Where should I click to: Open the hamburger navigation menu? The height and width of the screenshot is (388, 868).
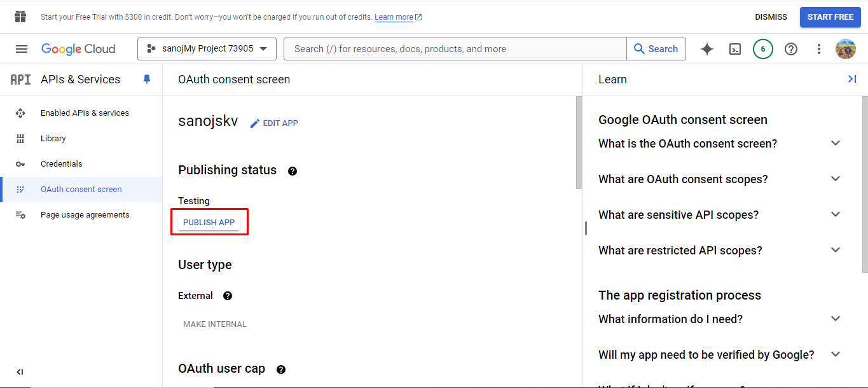tap(22, 49)
